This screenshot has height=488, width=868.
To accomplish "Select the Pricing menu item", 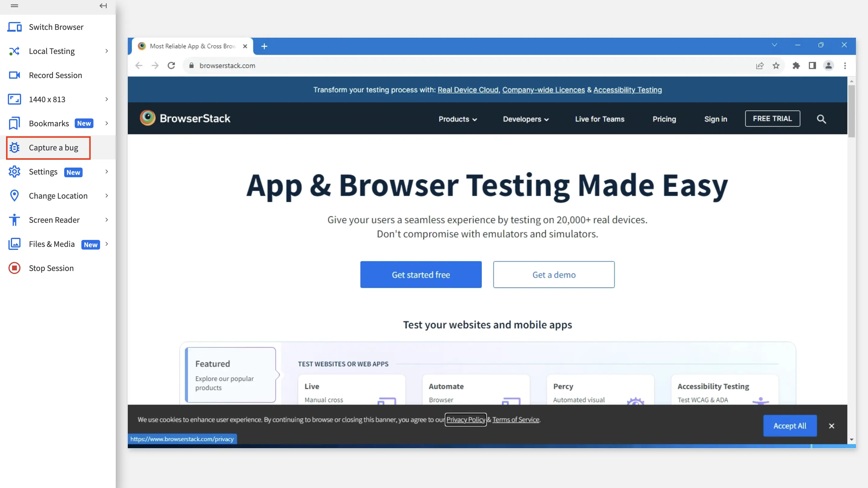I will (664, 119).
